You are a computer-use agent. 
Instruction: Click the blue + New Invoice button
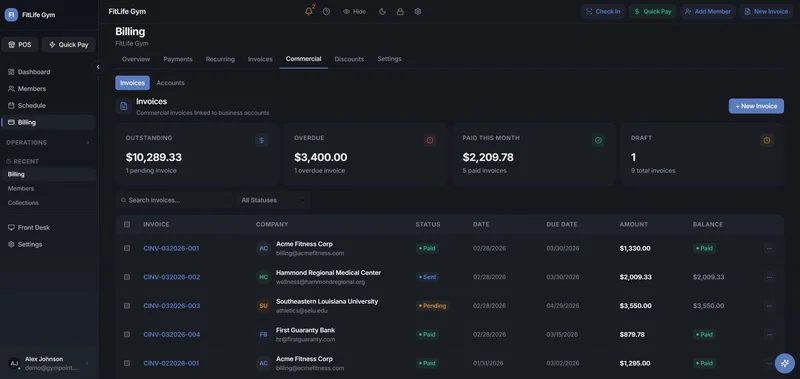(x=756, y=106)
